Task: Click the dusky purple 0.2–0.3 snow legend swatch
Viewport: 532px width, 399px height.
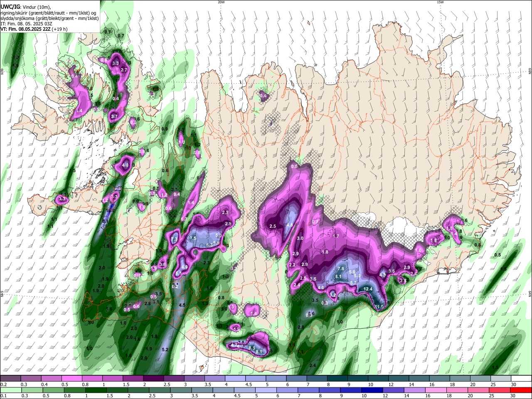Action: pos(11,379)
